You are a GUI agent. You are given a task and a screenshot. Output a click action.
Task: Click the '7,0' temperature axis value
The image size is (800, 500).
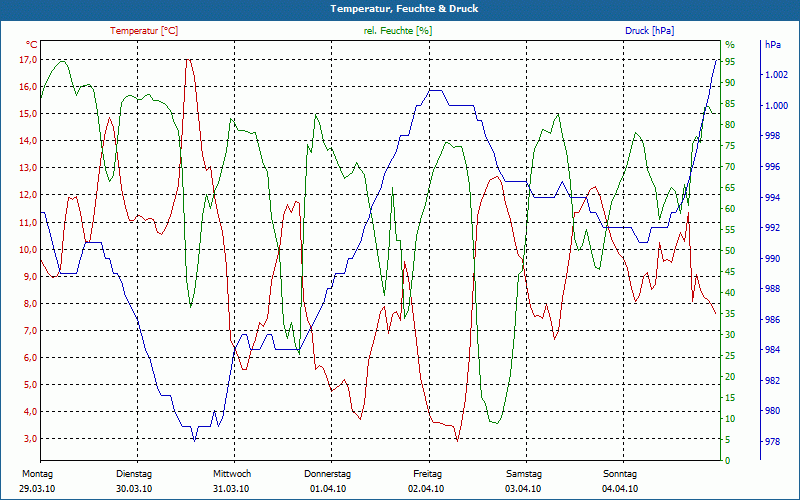[30, 331]
